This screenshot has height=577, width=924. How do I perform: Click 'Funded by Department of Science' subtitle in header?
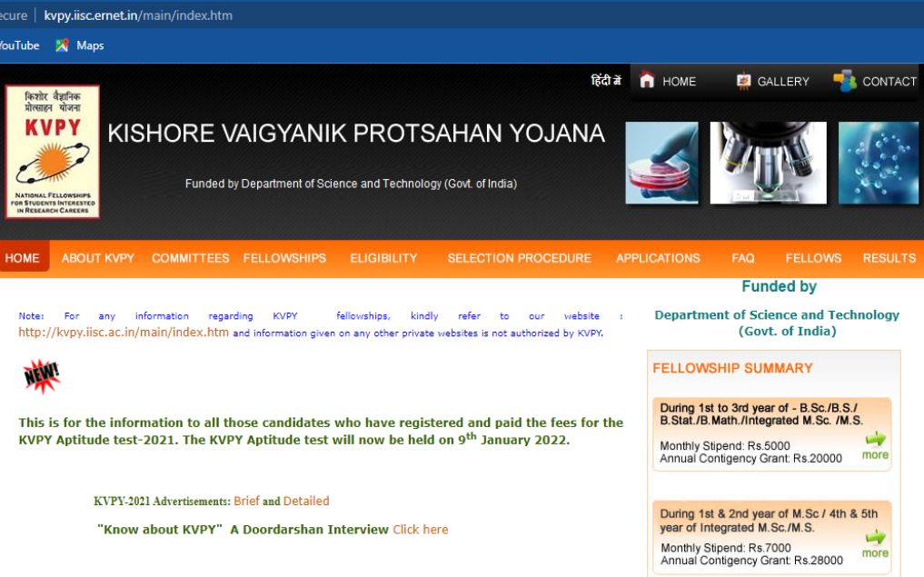[351, 184]
